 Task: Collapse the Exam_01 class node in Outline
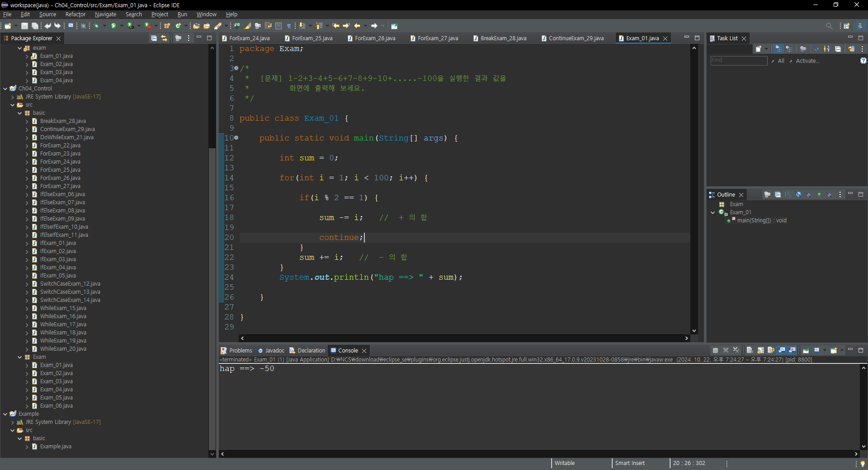click(713, 212)
